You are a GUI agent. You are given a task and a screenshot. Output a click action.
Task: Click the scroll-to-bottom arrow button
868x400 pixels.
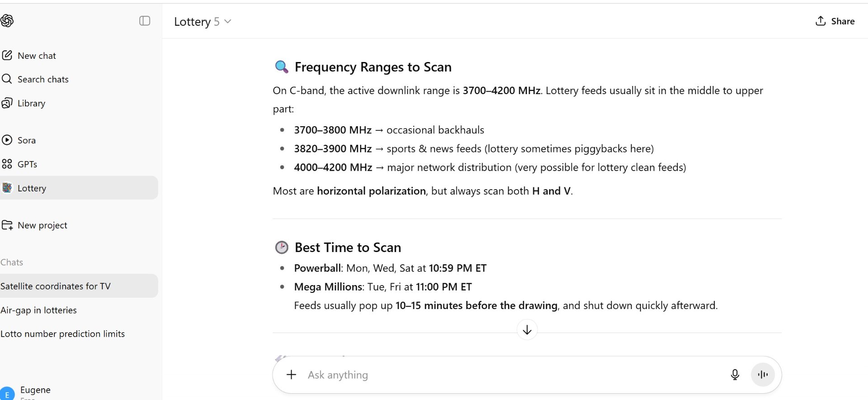[527, 330]
